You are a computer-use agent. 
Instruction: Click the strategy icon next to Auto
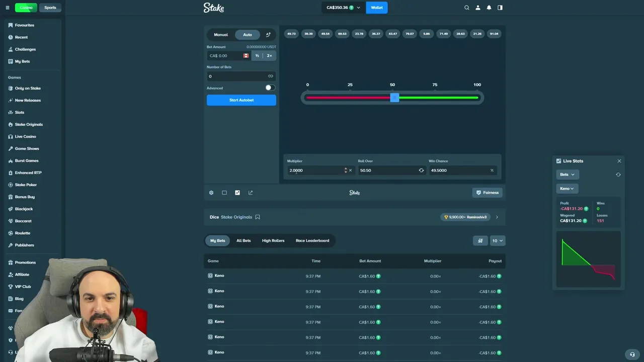268,35
